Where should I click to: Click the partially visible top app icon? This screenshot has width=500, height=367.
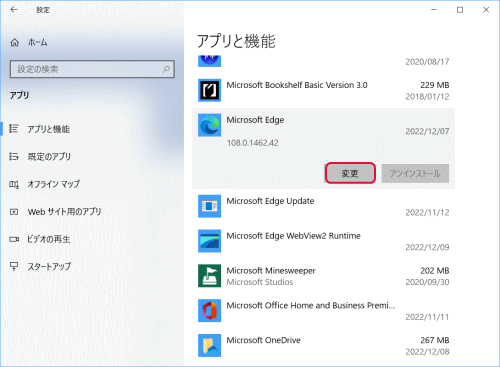(209, 61)
